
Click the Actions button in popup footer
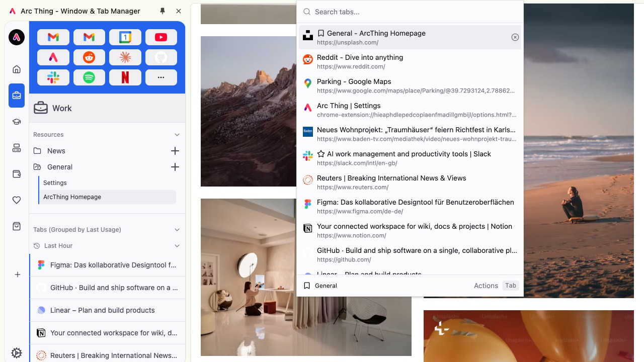(486, 286)
